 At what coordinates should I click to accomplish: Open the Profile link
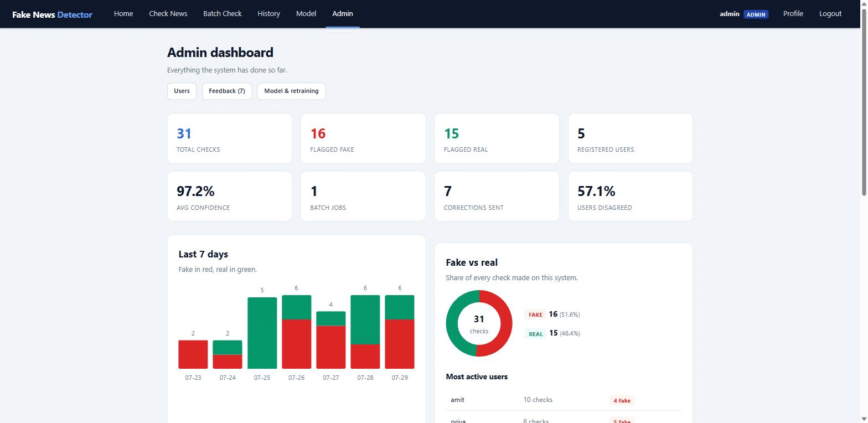pos(793,14)
